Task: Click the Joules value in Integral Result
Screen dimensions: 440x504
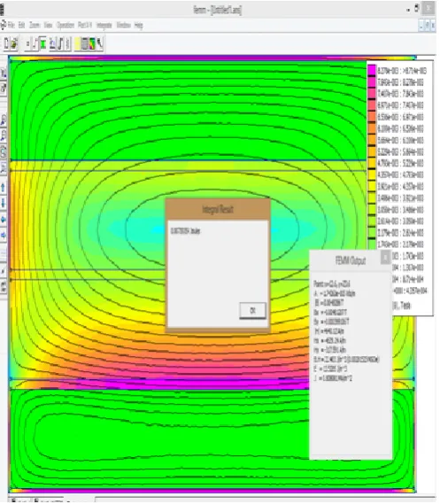Action: (x=185, y=231)
